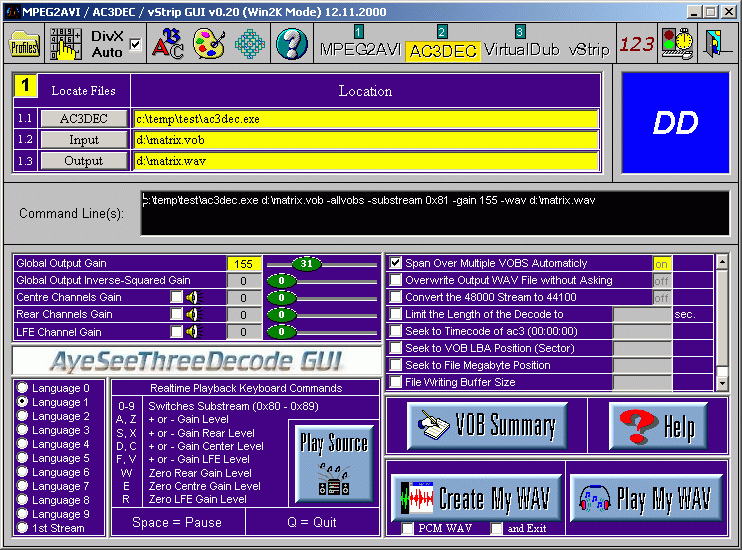
Task: Switch to the MPEG2AVI tab
Action: (x=358, y=48)
